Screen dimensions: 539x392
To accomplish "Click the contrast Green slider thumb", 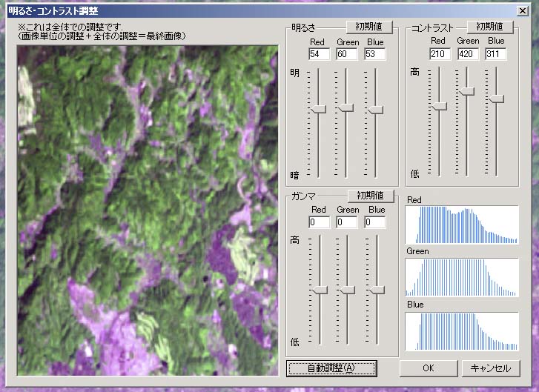I will click(x=467, y=91).
